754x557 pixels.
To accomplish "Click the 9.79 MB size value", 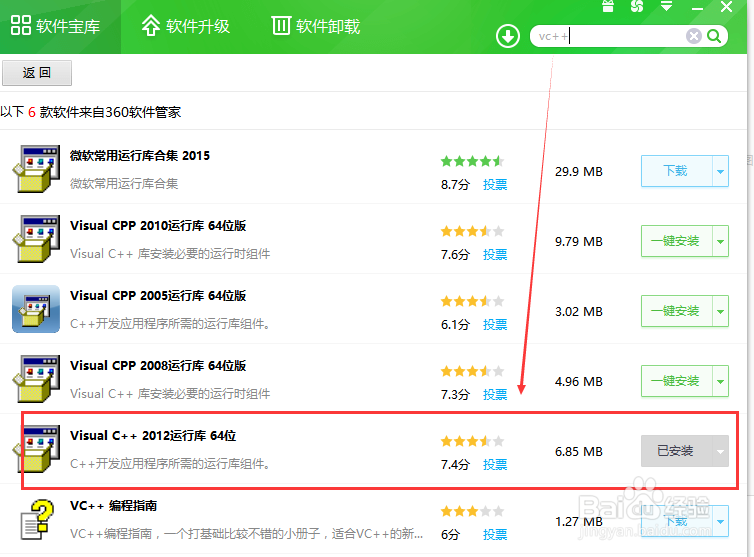I will [578, 241].
